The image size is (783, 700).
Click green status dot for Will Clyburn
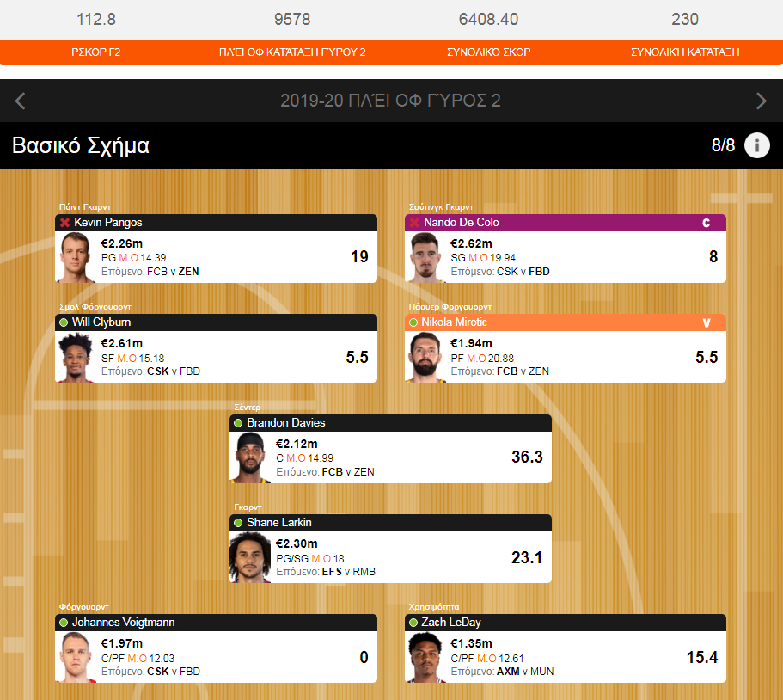(64, 322)
